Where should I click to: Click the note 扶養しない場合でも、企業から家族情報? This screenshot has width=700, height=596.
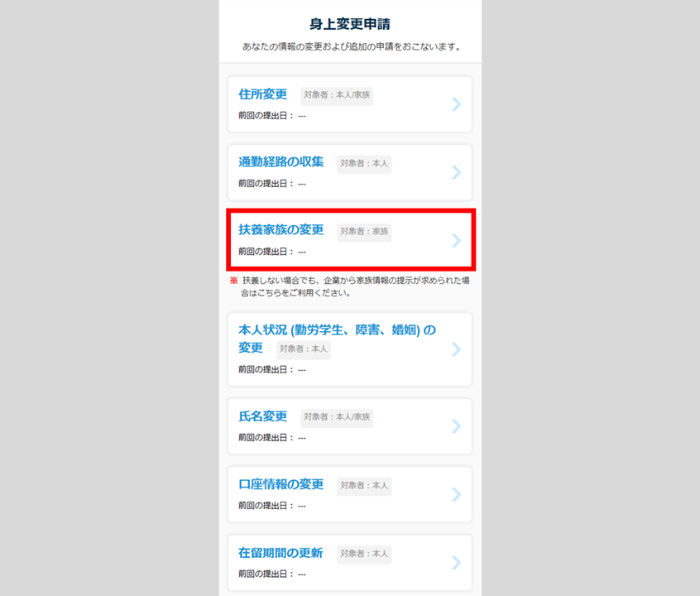coord(351,287)
